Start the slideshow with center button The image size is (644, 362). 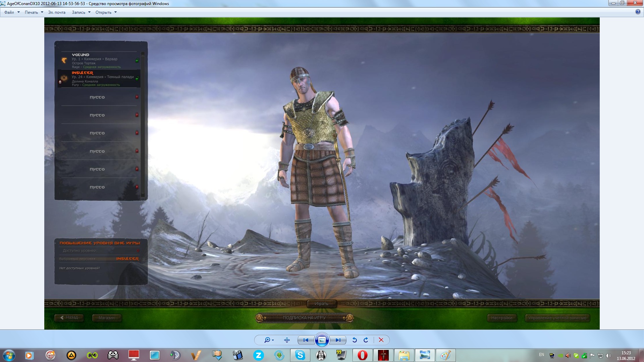[x=322, y=340]
